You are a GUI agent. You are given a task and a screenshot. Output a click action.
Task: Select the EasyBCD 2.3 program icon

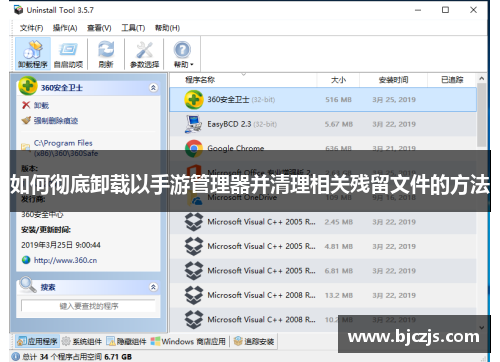[x=193, y=124]
